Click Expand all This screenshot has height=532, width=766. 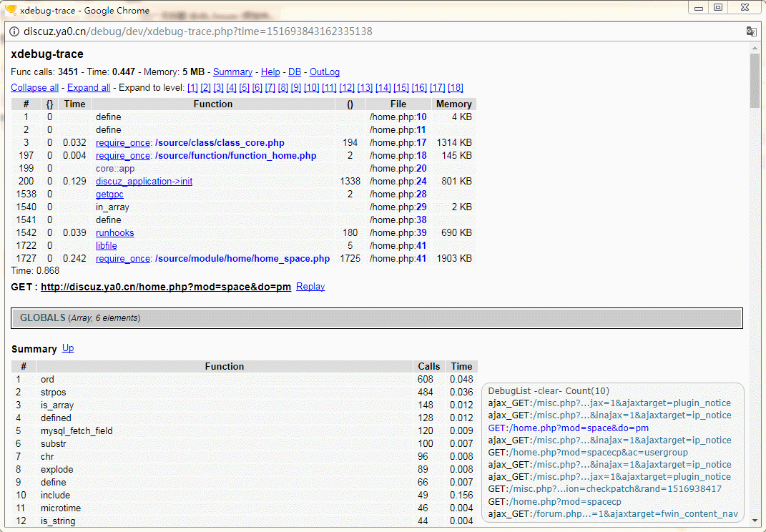tap(89, 87)
